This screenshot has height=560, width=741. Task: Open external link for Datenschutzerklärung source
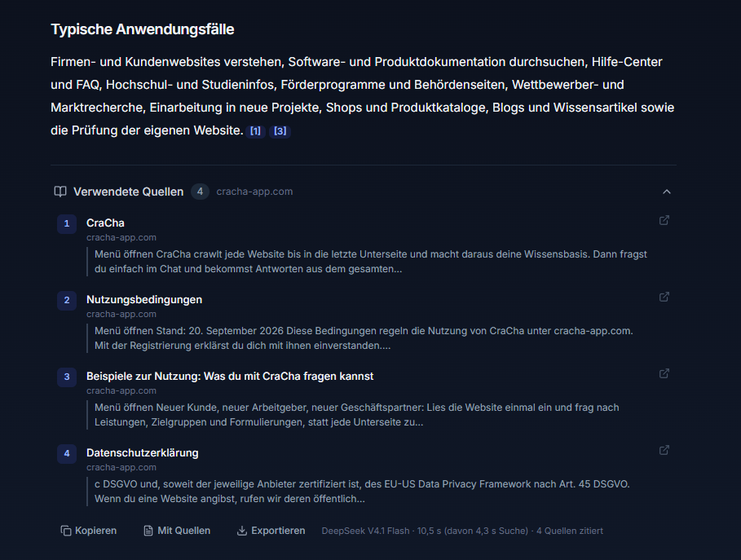click(664, 450)
